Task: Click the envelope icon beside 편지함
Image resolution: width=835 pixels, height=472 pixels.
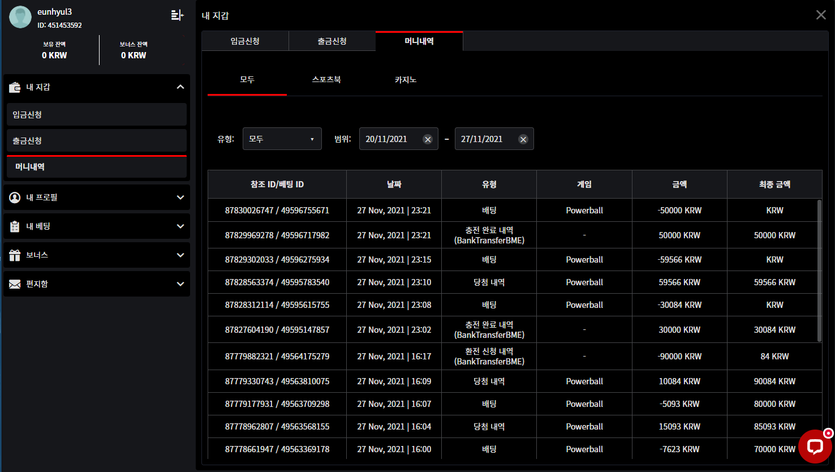Action: click(x=15, y=284)
